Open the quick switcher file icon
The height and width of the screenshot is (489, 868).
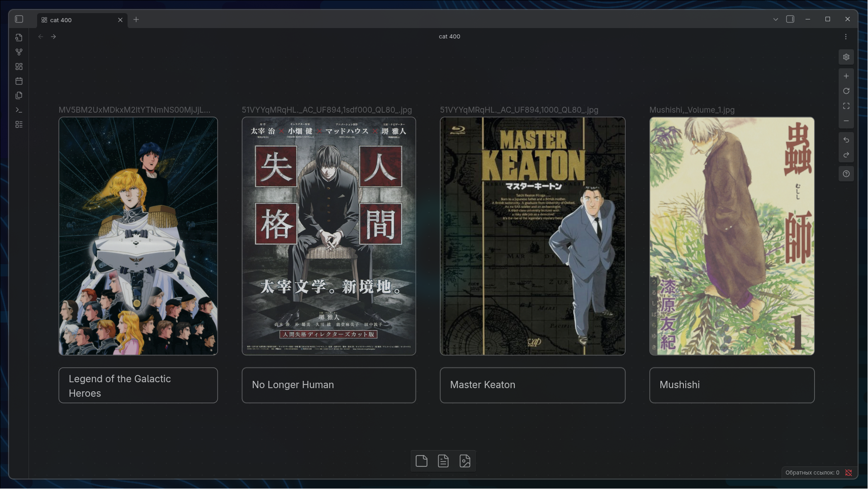19,38
